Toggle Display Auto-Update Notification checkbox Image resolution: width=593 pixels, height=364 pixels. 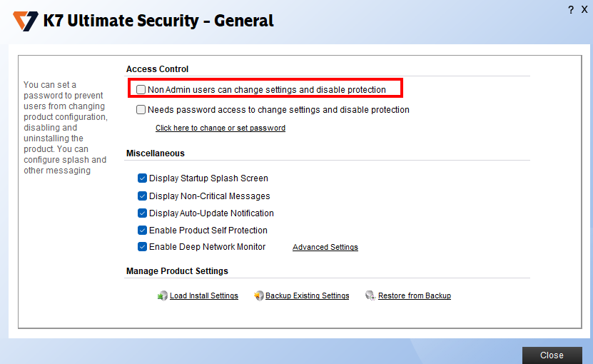(x=142, y=213)
